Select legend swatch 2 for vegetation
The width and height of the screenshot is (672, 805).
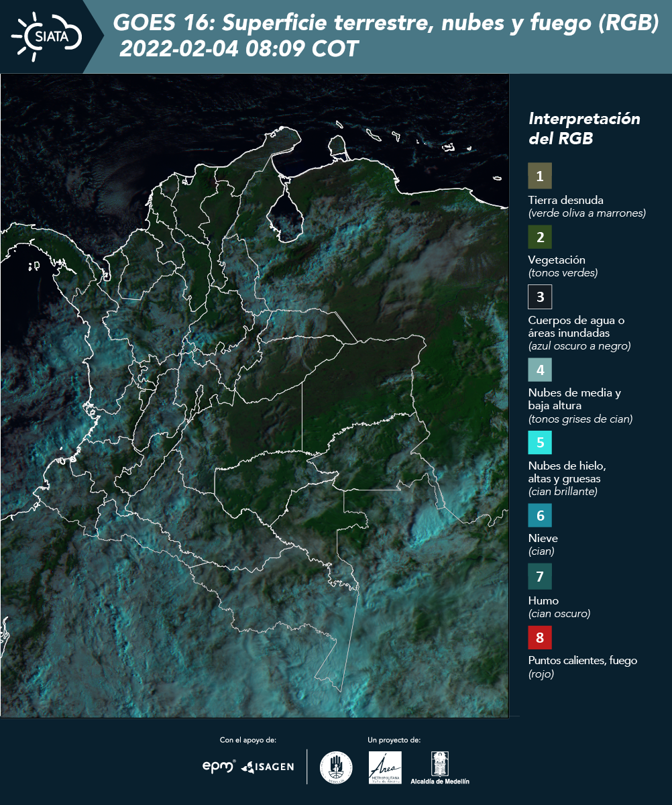[x=540, y=236]
